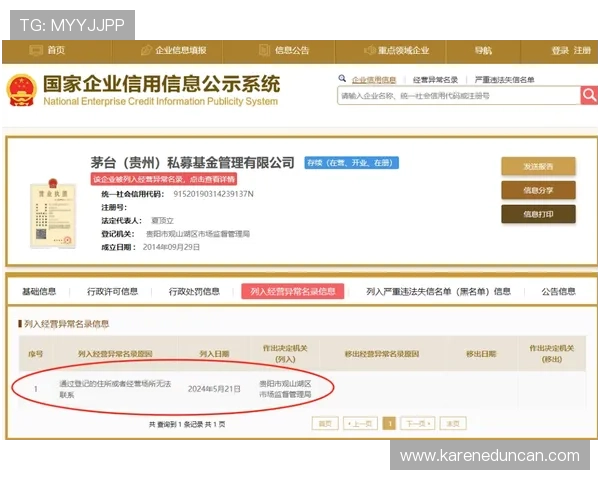
Task: Click the enterprise name search input field
Action: (458, 95)
